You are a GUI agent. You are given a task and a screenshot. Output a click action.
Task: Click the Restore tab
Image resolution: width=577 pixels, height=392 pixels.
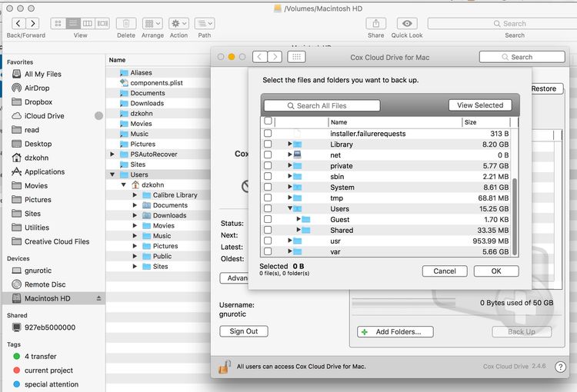point(545,88)
